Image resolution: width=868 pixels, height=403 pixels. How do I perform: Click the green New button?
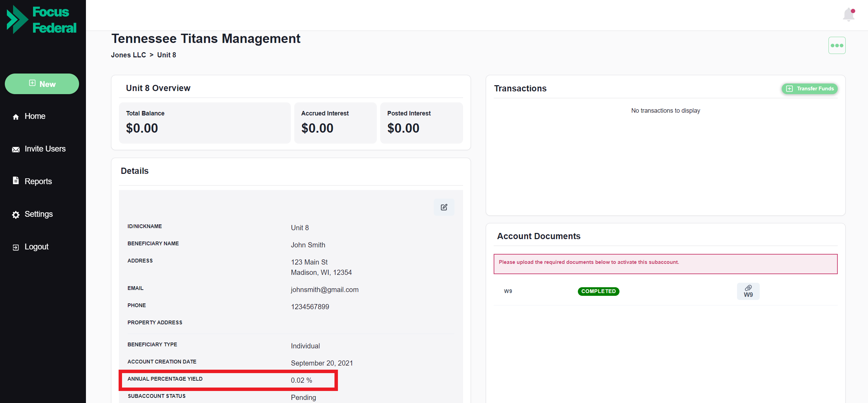point(42,84)
